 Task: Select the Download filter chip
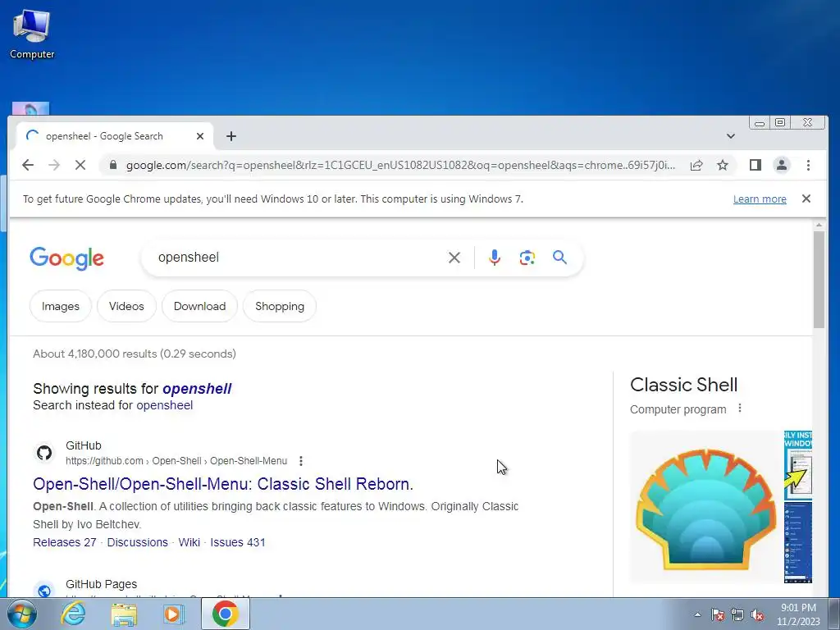200,306
